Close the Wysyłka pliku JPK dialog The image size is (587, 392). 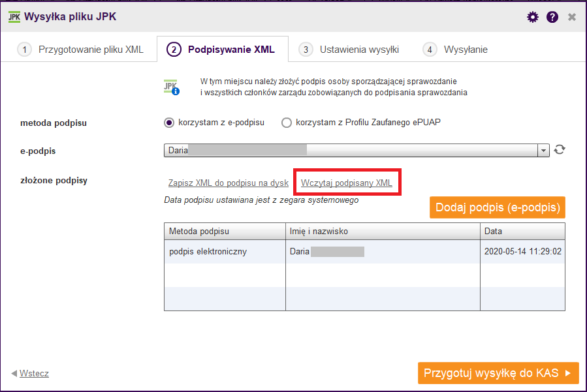(571, 17)
